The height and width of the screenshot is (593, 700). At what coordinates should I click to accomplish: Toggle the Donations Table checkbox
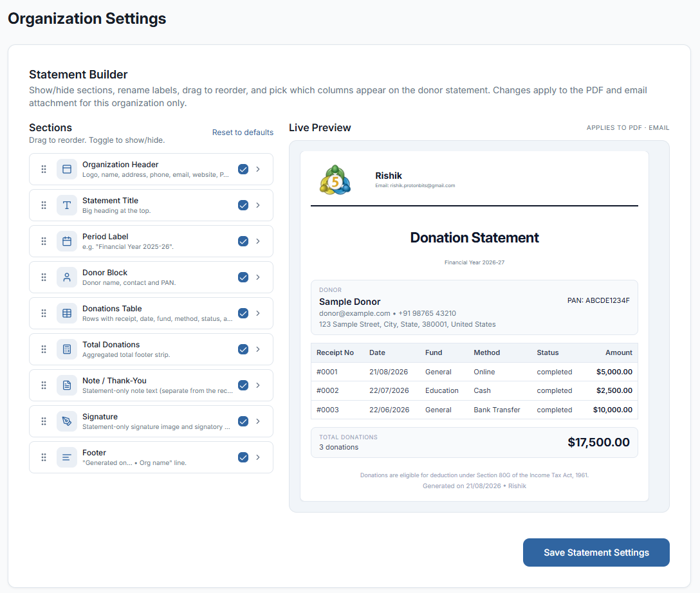coord(243,313)
